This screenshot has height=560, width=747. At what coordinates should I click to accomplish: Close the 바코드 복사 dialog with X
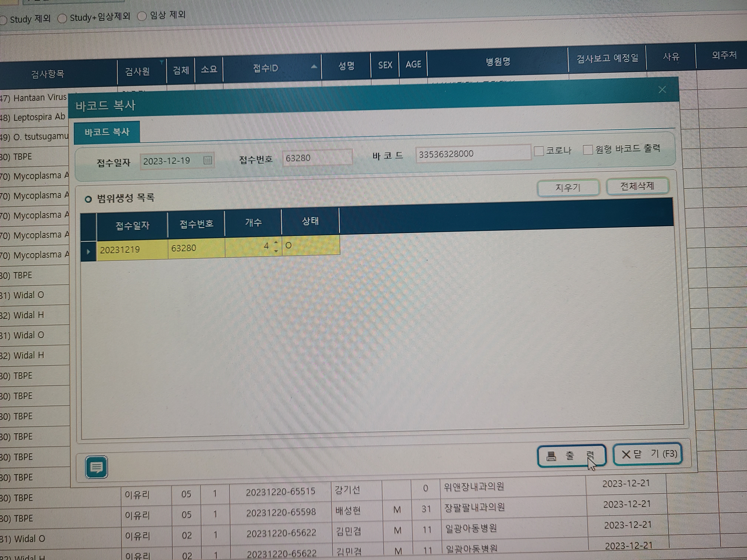[662, 90]
